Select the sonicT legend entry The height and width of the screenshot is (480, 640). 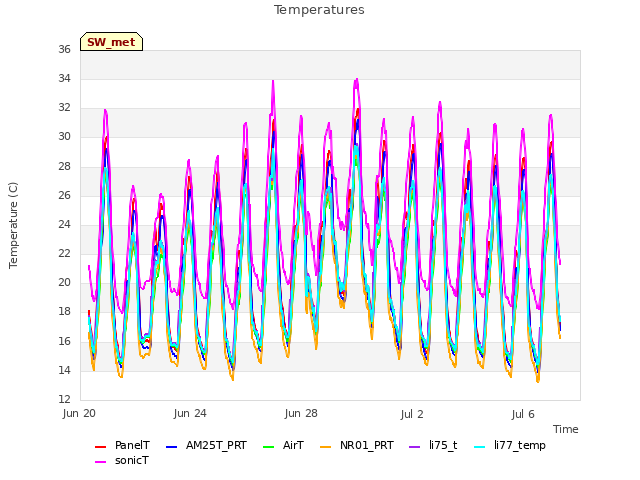point(122,460)
